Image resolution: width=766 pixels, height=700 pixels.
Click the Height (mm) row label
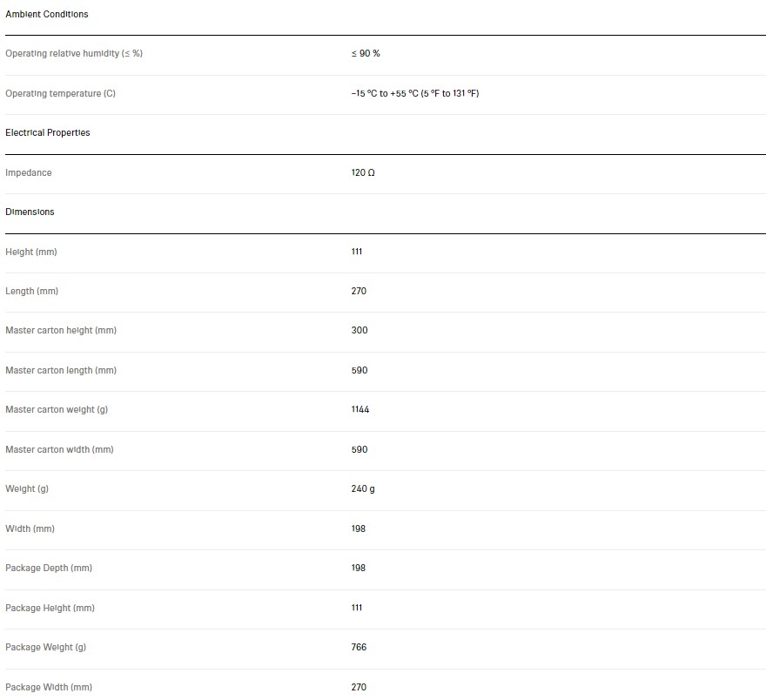tap(30, 252)
